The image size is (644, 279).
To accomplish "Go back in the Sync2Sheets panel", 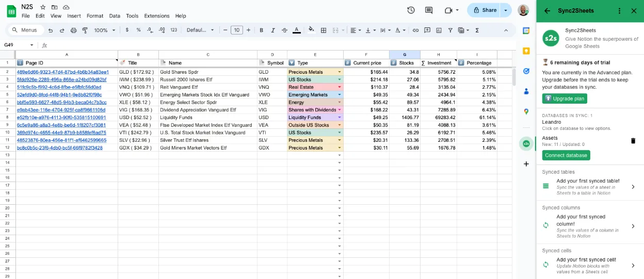I will tap(548, 10).
